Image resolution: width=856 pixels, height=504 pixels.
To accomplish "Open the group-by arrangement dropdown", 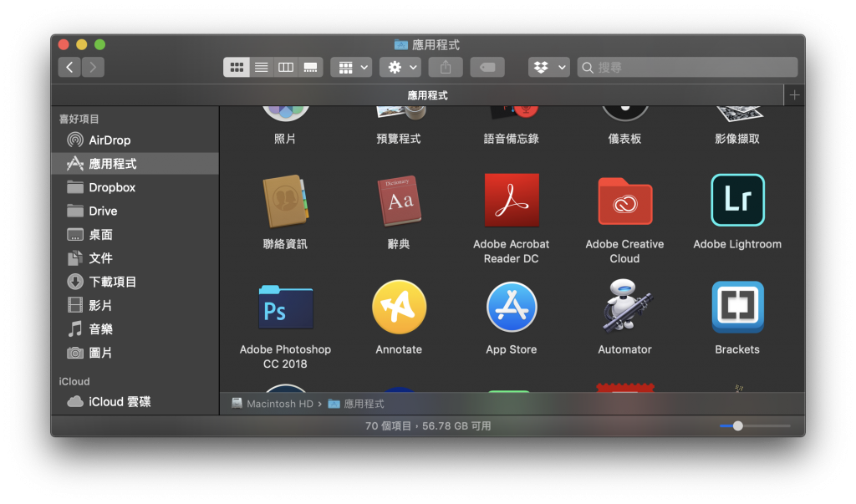I will click(x=352, y=67).
